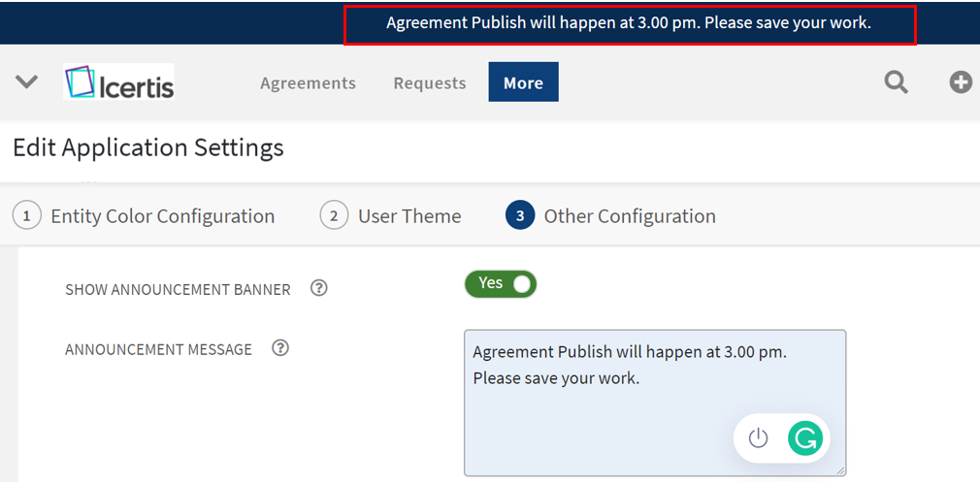The image size is (980, 486).
Task: Click the Icertis logo
Action: (119, 83)
